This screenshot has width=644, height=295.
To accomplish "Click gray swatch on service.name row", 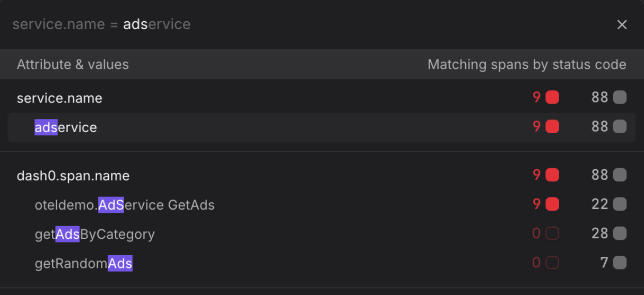I will pos(620,98).
